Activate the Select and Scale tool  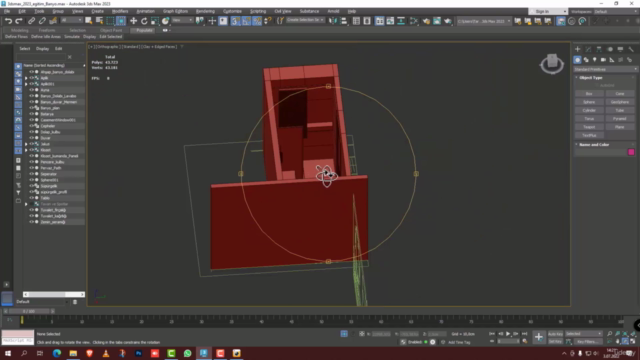155,21
